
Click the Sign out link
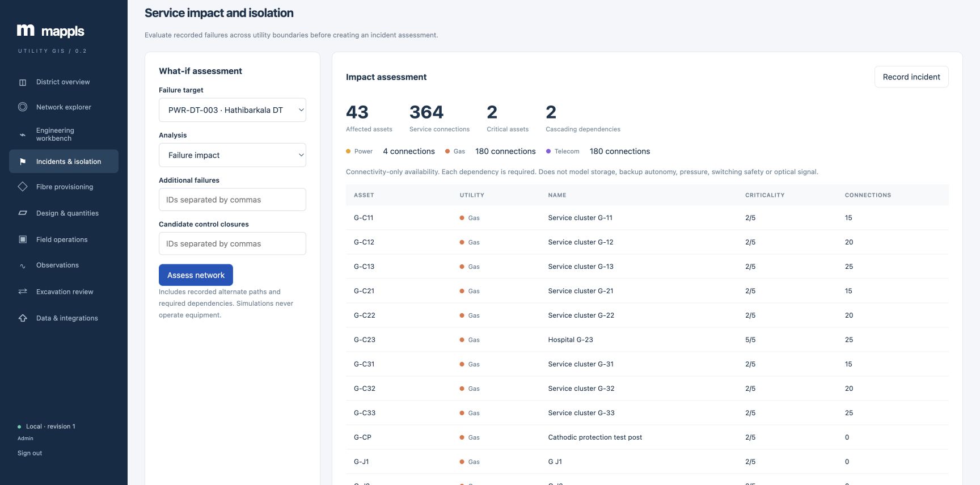pos(29,453)
